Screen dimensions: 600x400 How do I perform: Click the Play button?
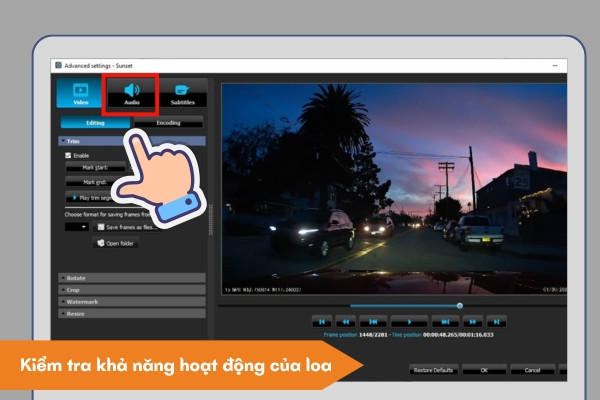(409, 322)
